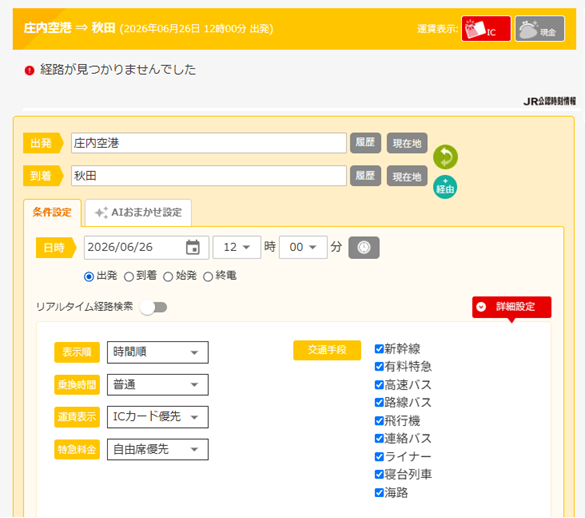The height and width of the screenshot is (518, 585).
Task: Uncheck 路線バス checkbox
Action: pyautogui.click(x=379, y=402)
